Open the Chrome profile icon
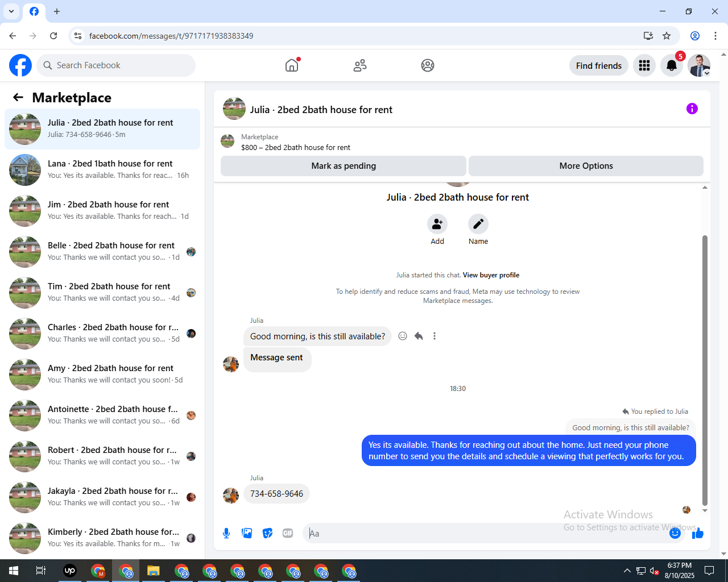Image resolution: width=728 pixels, height=582 pixels. [x=695, y=36]
